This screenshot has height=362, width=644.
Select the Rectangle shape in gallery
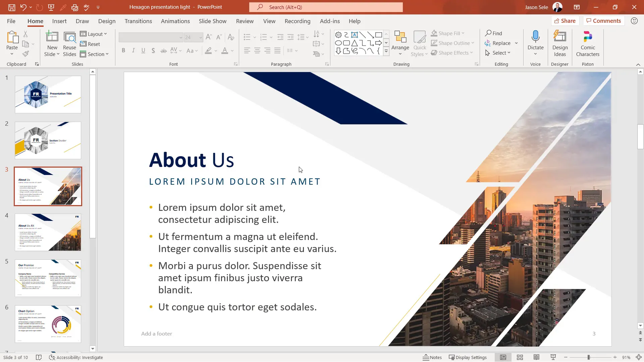379,35
